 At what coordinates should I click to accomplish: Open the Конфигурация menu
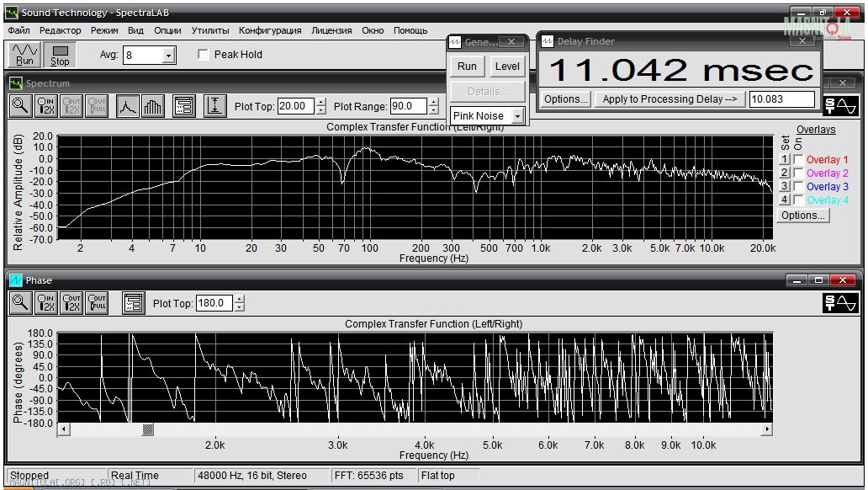(270, 30)
